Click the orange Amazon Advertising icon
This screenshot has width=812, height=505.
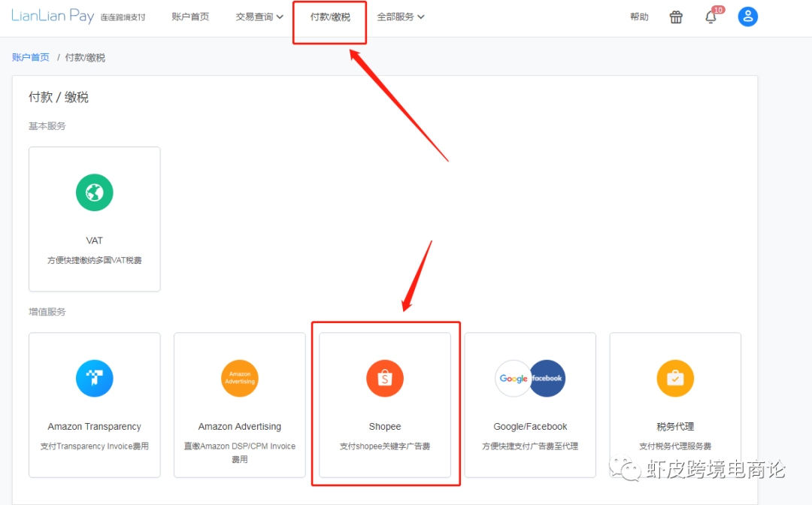(239, 378)
